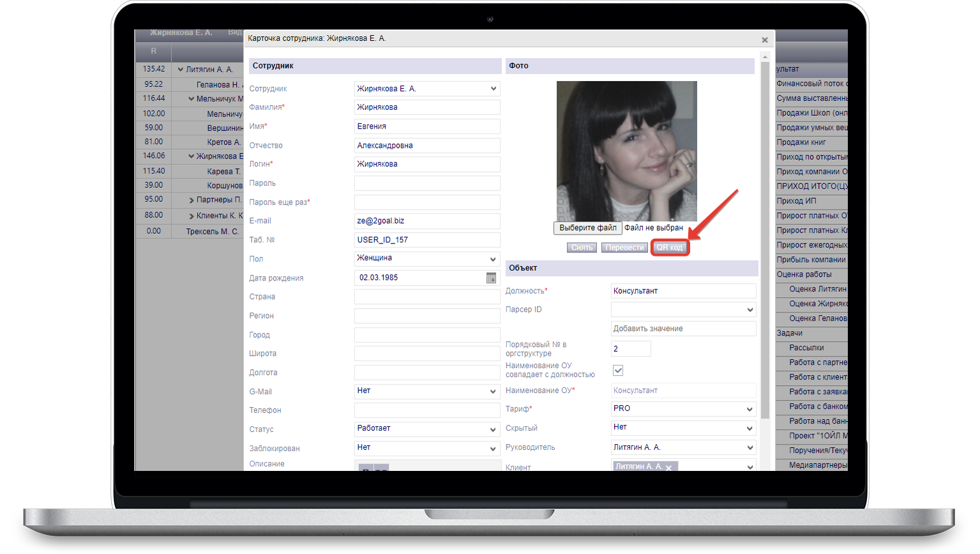Viewport: 980px width, 554px height.
Task: Collapse the Мельничук tree node
Action: (x=192, y=99)
